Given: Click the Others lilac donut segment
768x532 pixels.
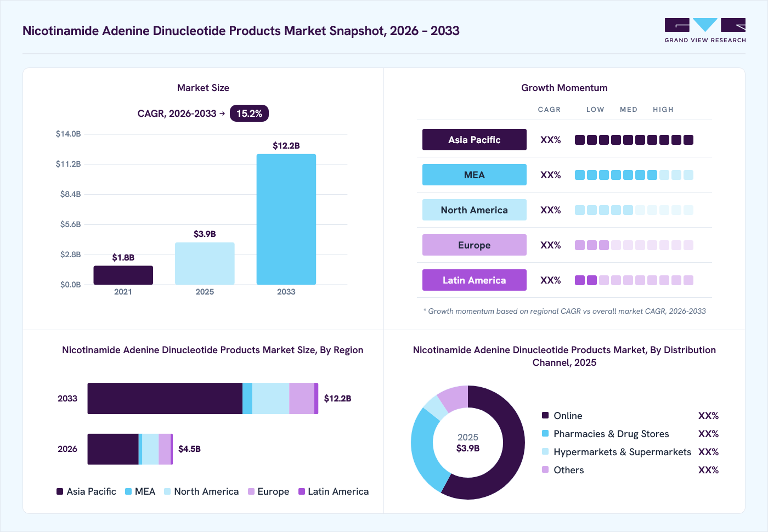Looking at the screenshot, I should coord(455,398).
